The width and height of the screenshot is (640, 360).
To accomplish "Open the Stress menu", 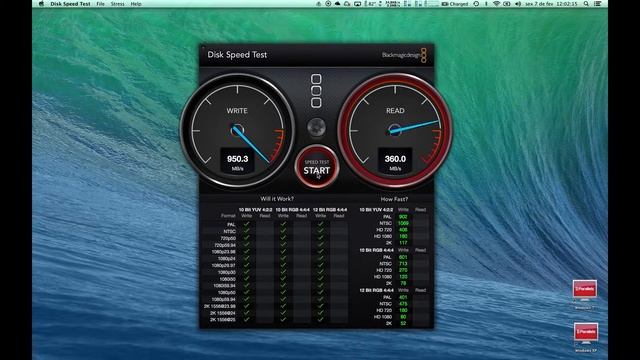I will pyautogui.click(x=118, y=4).
